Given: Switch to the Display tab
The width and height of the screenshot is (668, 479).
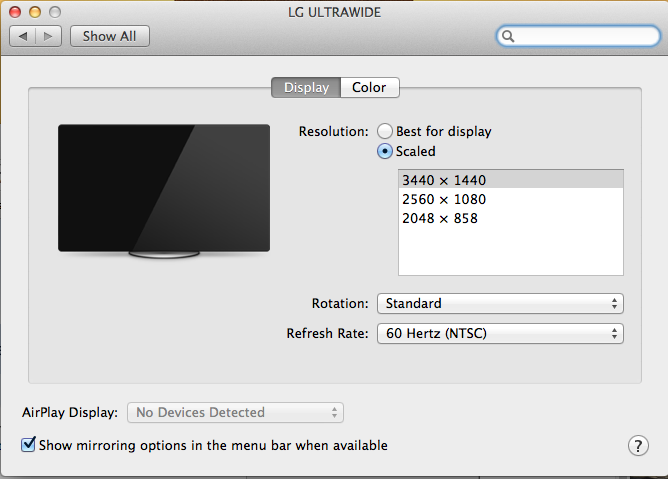Looking at the screenshot, I should (306, 87).
